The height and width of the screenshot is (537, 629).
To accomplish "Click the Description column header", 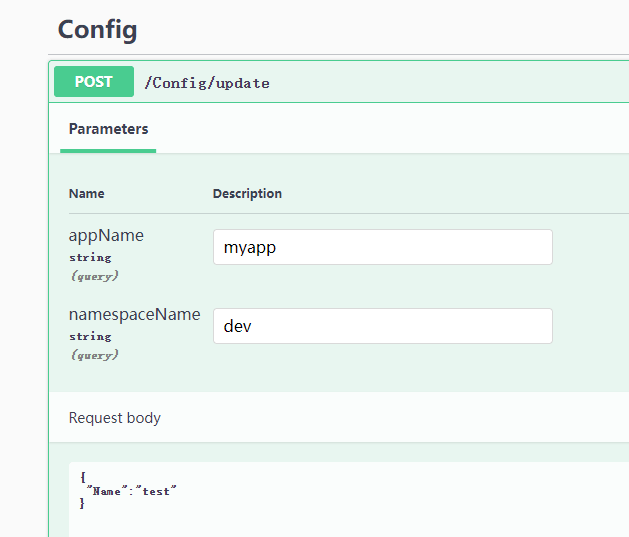I will click(x=247, y=193).
